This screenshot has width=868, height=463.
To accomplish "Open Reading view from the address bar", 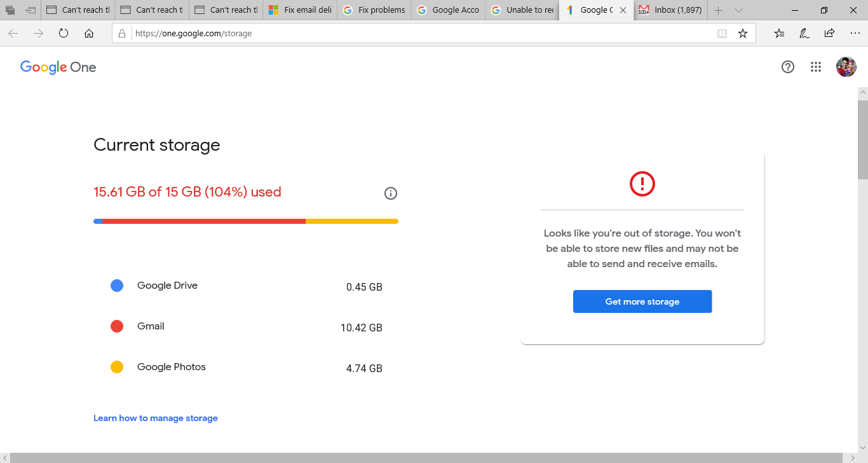I will 722,34.
